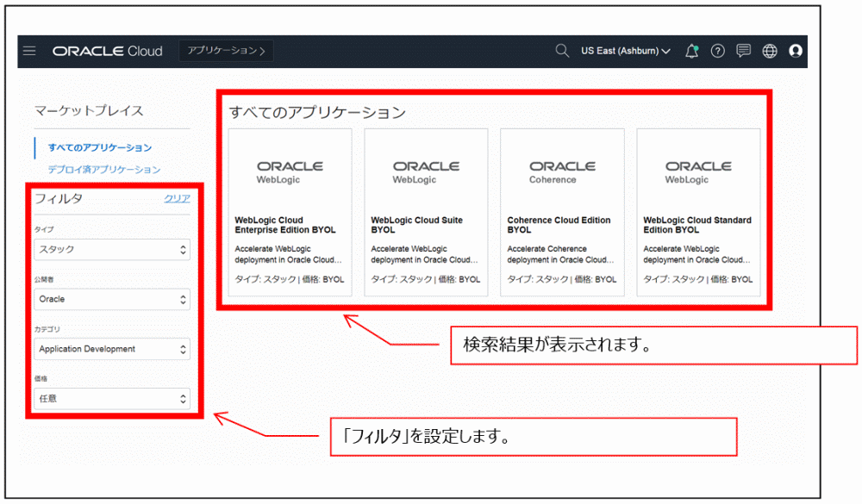Open the navigation hamburger menu

pyautogui.click(x=28, y=51)
